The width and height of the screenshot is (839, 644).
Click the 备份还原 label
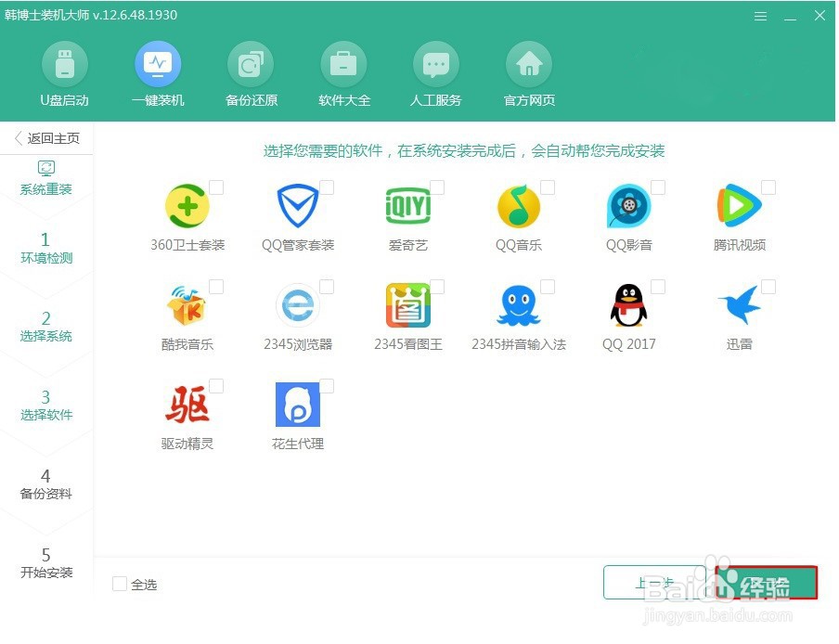coord(251,100)
